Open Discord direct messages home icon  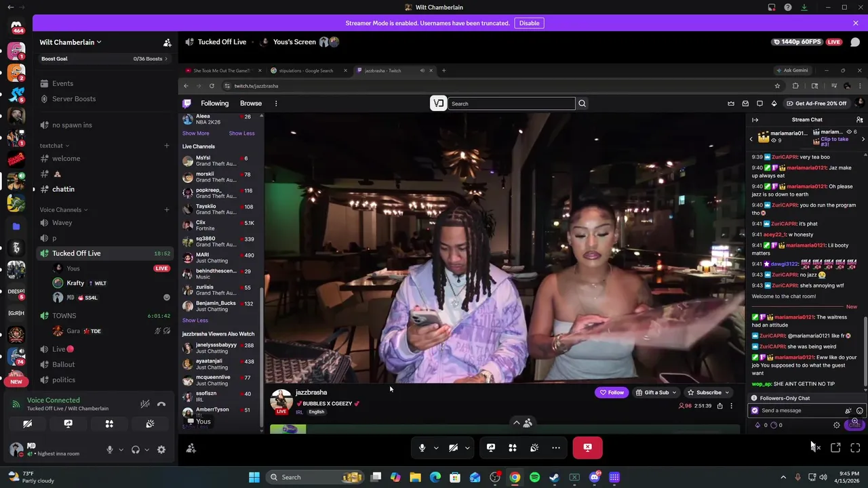16,26
